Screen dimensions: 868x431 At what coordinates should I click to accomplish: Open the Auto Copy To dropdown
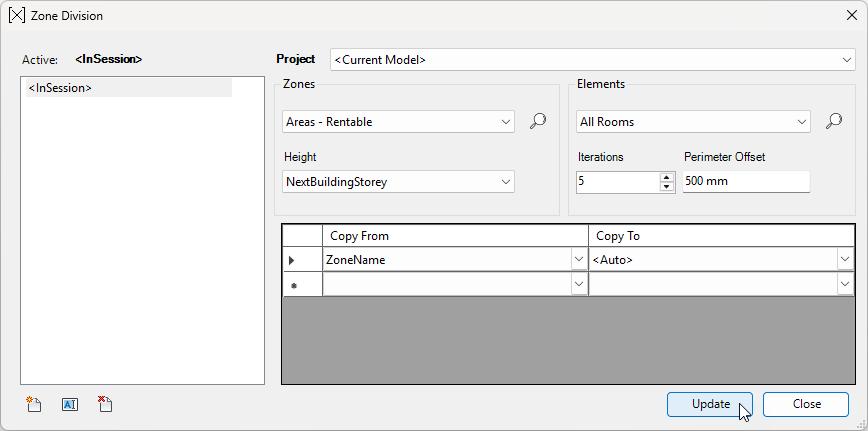click(845, 260)
